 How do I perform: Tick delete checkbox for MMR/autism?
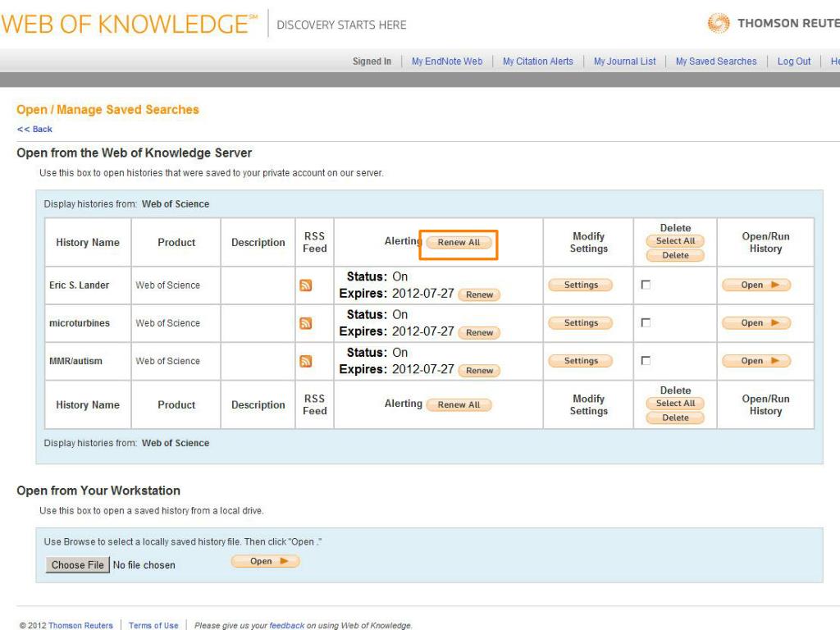click(646, 361)
